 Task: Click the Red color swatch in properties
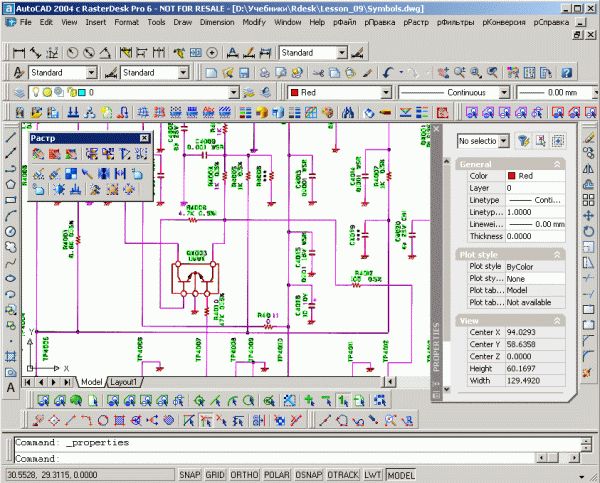(512, 176)
